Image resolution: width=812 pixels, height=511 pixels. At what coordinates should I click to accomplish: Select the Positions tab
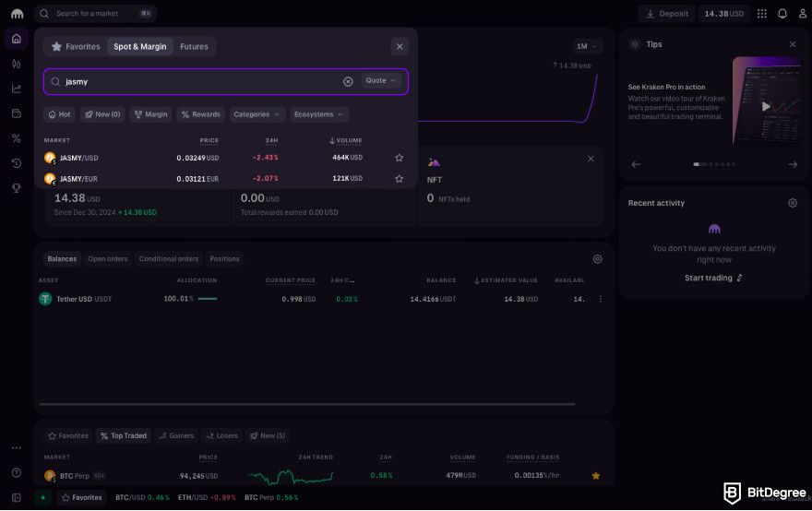pyautogui.click(x=224, y=259)
